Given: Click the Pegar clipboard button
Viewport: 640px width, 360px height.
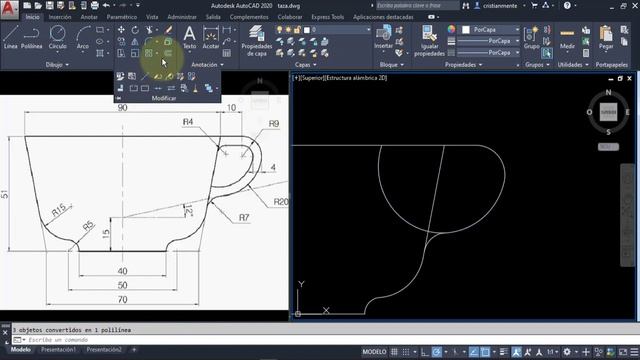Looking at the screenshot, I should click(606, 38).
